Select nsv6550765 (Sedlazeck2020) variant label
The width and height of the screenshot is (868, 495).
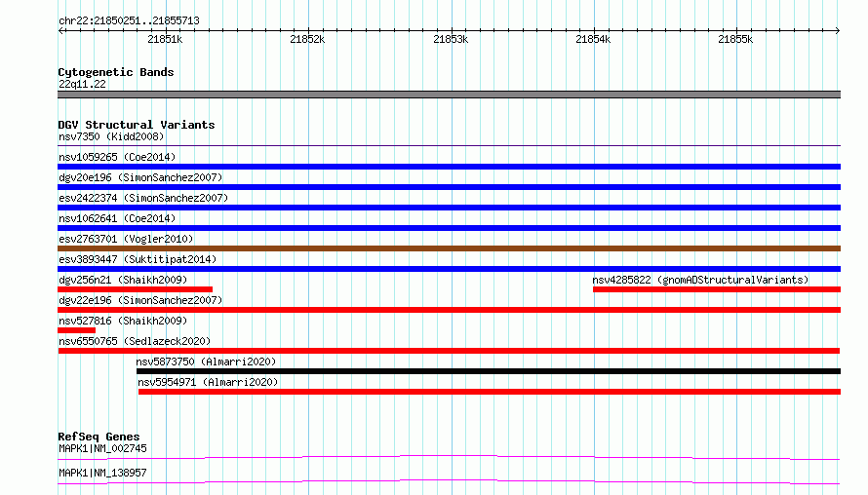point(135,341)
